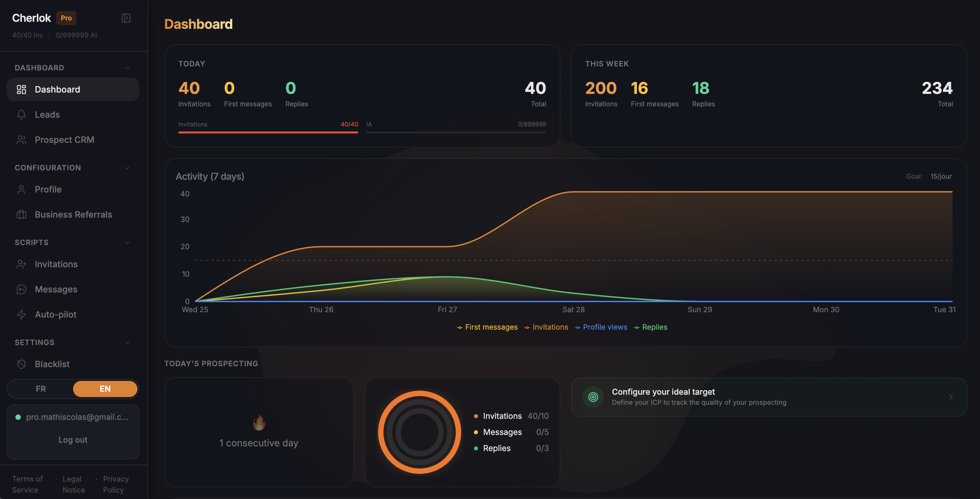
Task: Click the Log out button
Action: [x=73, y=440]
